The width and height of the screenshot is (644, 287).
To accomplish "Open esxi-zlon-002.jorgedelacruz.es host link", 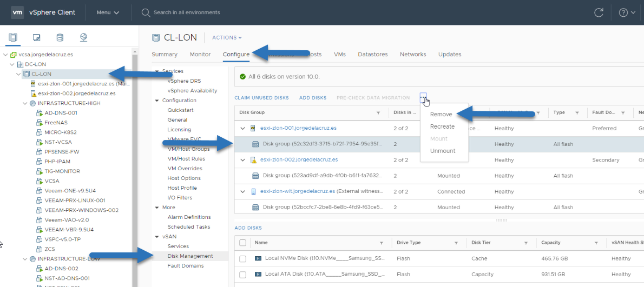I will (x=299, y=159).
